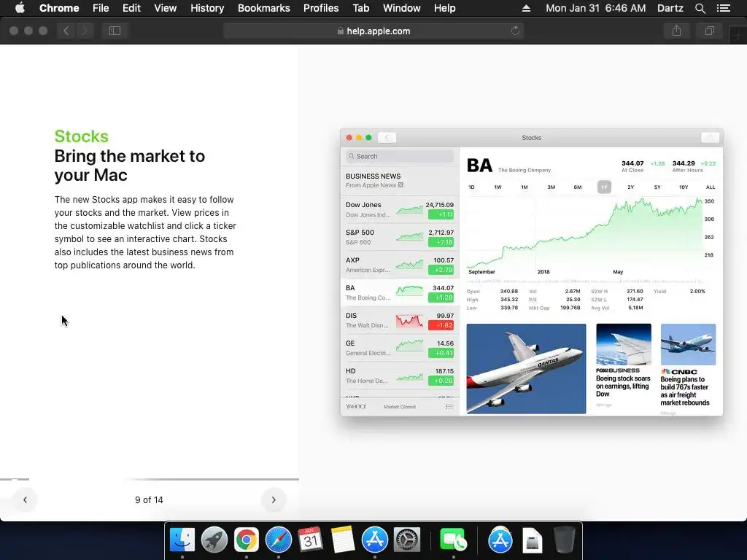
Task: Click the slide progress bar
Action: click(x=149, y=479)
